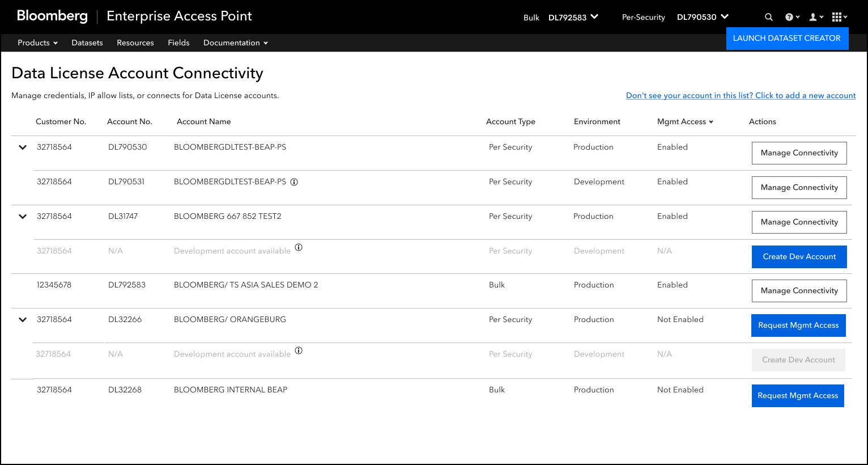Image resolution: width=868 pixels, height=465 pixels.
Task: Open the Documentation menu
Action: point(235,43)
